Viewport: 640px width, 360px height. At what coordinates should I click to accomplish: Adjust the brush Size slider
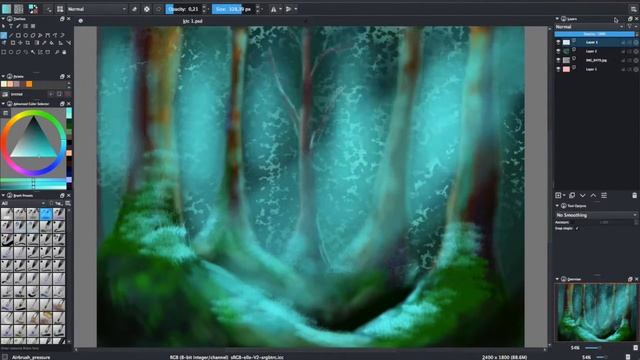(x=233, y=9)
